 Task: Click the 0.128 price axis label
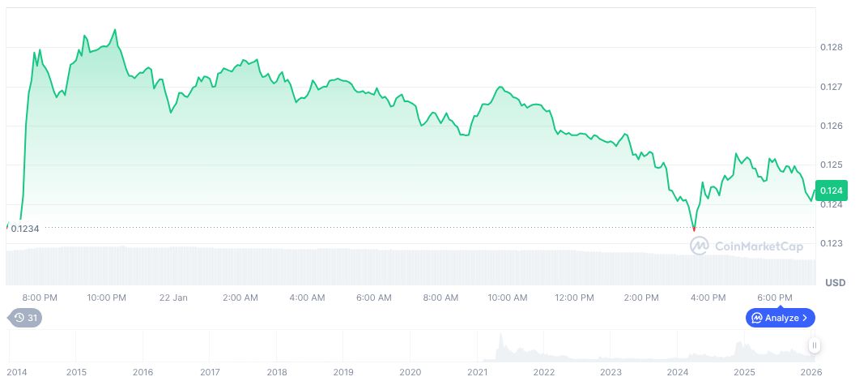pyautogui.click(x=832, y=48)
